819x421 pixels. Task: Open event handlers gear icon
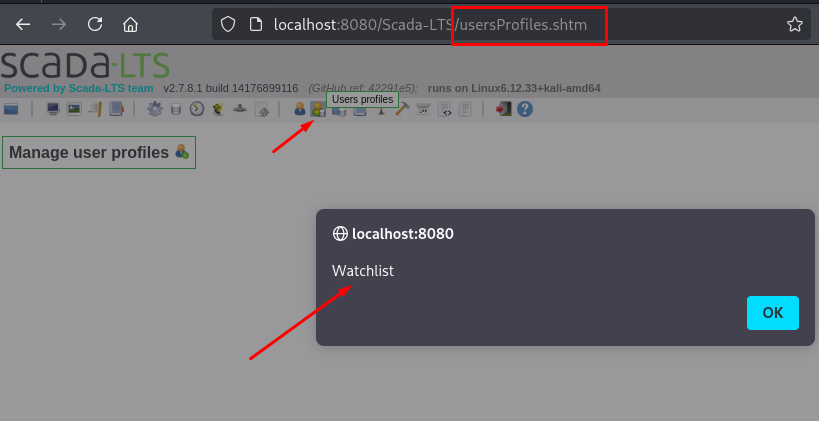pyautogui.click(x=155, y=109)
